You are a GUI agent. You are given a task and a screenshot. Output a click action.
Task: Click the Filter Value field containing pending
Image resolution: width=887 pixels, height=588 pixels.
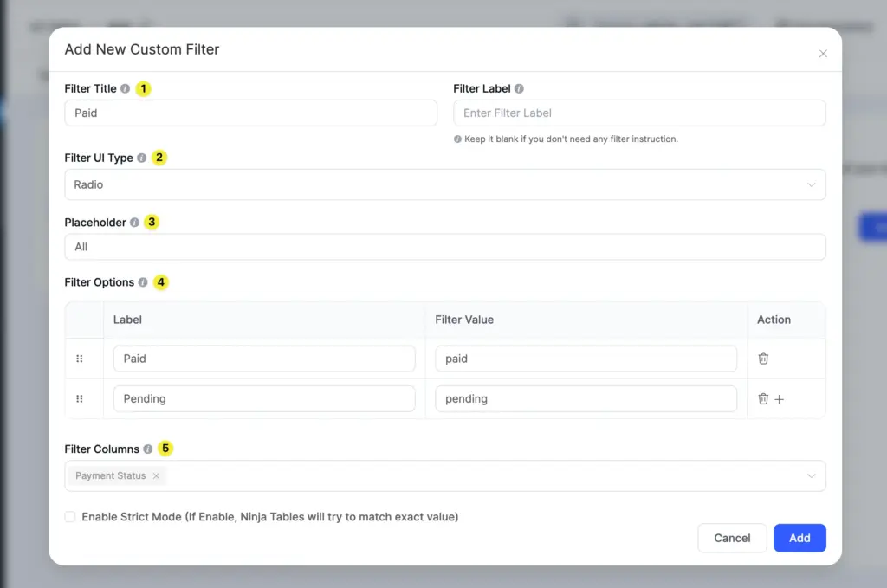pyautogui.click(x=586, y=398)
